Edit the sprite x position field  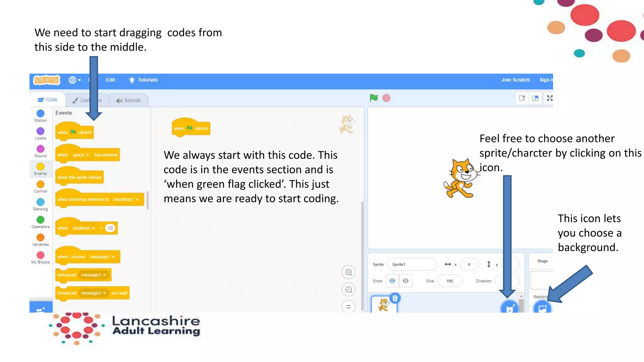point(469,264)
